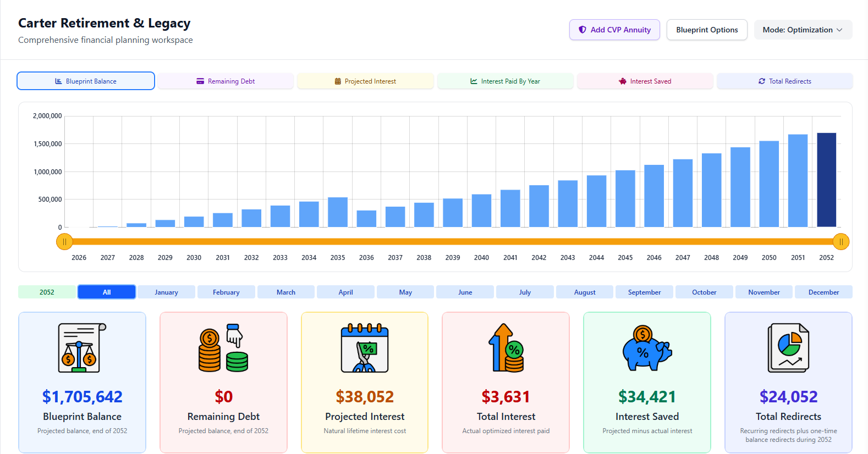
Task: Click 'Natural lifetime interest cost' caption
Action: (365, 431)
